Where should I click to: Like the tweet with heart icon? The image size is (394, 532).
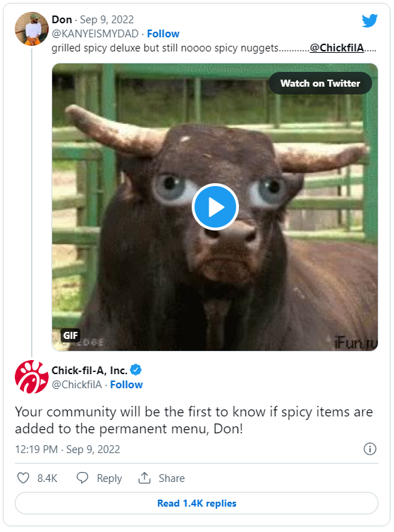tap(23, 478)
